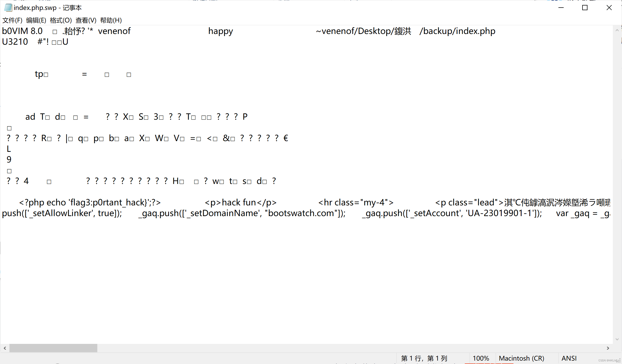
Task: Open the 文件(F) menu
Action: coord(12,20)
